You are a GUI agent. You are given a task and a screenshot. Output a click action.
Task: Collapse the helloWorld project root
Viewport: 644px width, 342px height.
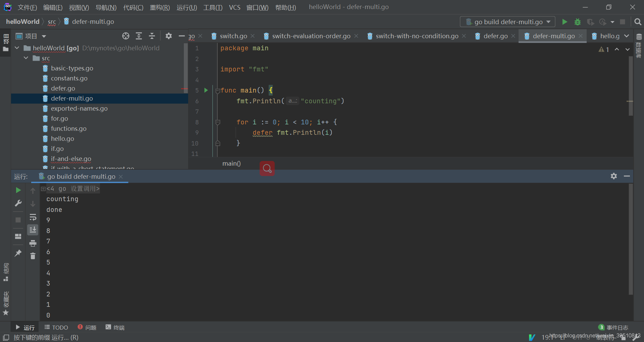[x=17, y=48]
